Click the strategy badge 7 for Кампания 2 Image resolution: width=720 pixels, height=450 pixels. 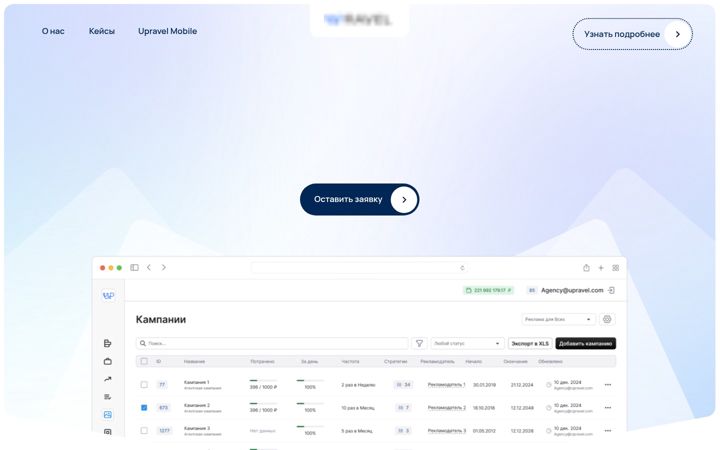[x=403, y=407]
